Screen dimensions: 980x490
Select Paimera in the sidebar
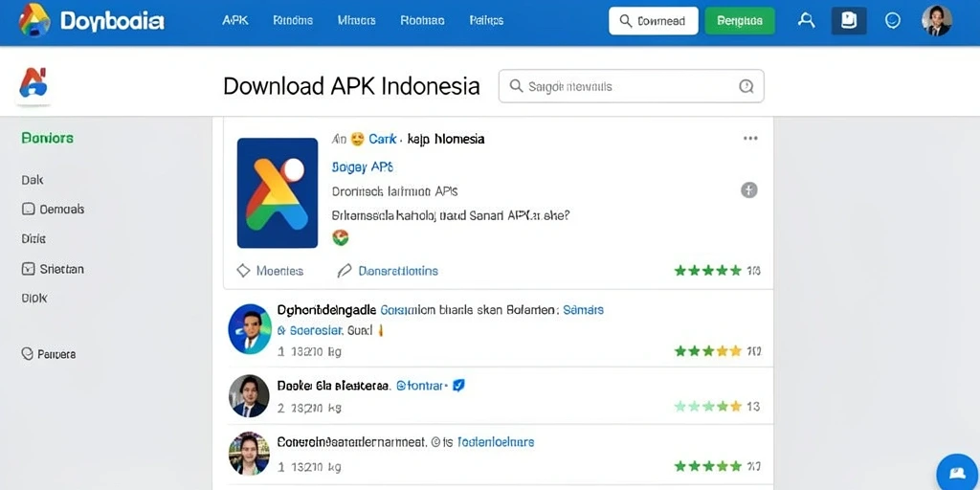tap(56, 354)
